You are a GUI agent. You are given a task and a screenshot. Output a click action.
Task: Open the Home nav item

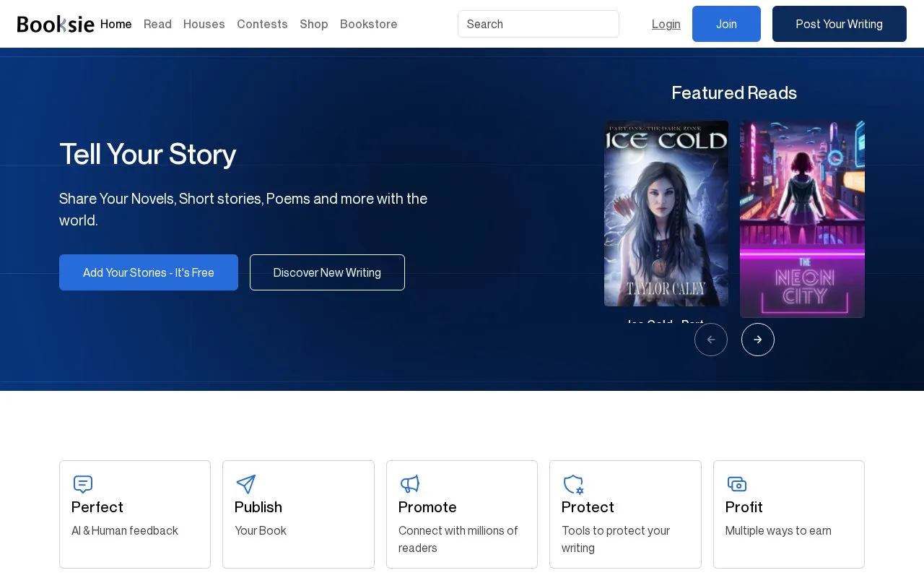(x=116, y=24)
